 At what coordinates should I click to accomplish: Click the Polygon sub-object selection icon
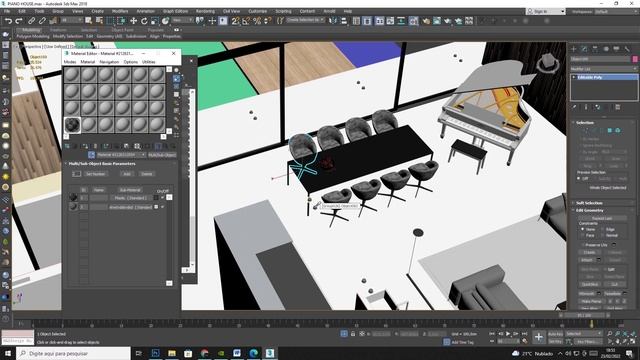(x=609, y=130)
